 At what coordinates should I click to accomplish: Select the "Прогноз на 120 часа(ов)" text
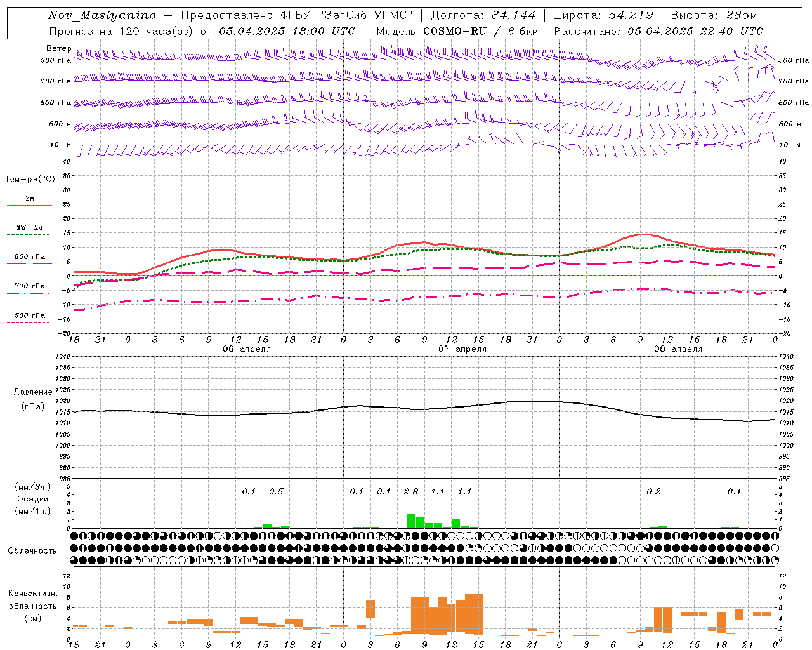121,31
